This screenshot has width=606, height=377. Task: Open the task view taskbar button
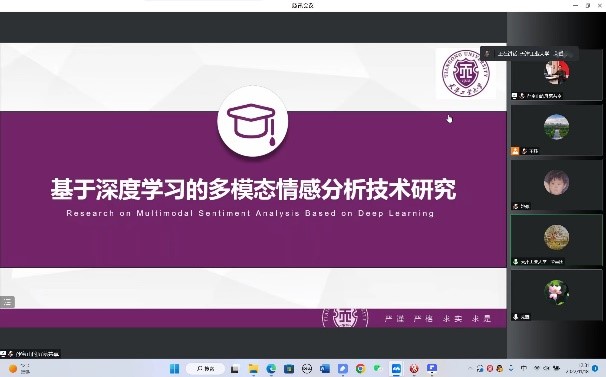[x=235, y=369]
